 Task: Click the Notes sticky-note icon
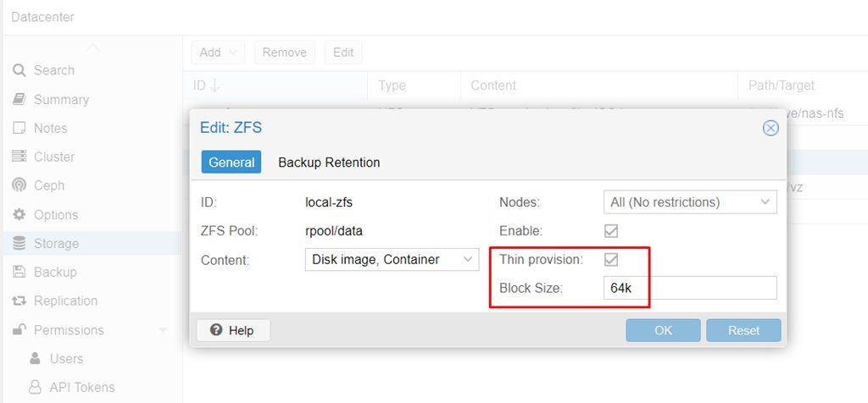click(19, 128)
